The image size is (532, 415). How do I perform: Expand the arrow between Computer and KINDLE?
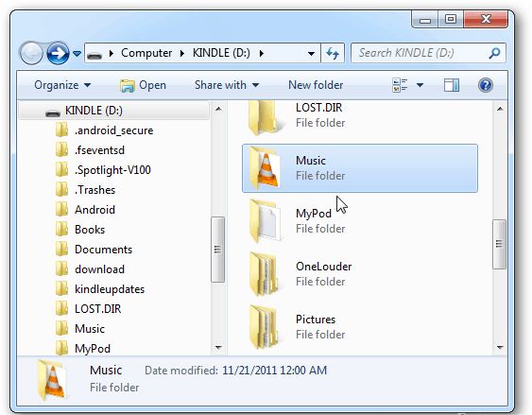click(x=182, y=53)
